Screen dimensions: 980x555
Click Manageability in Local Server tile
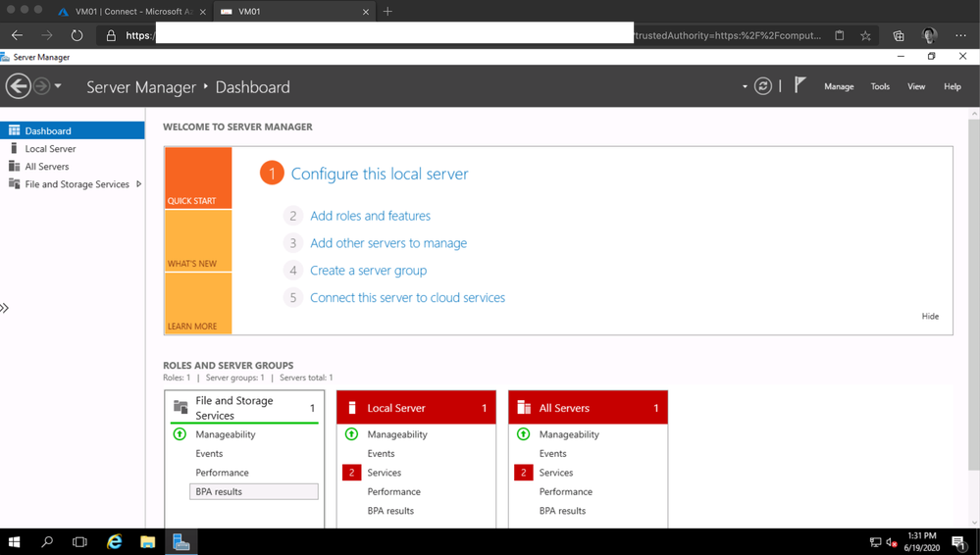[397, 434]
